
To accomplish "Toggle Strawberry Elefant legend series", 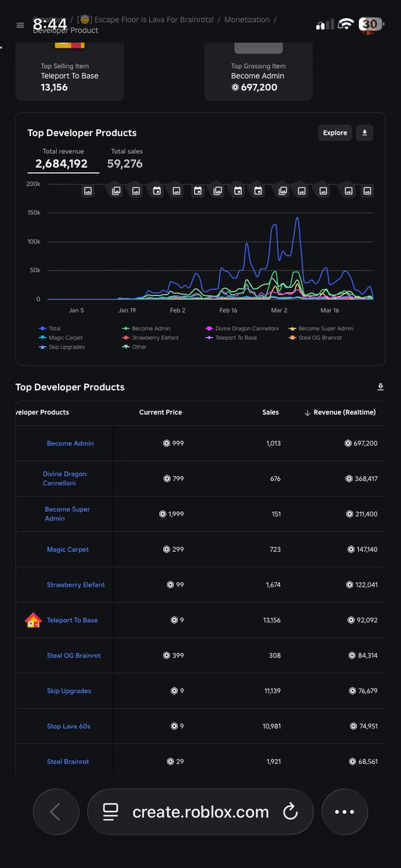I will coord(150,338).
